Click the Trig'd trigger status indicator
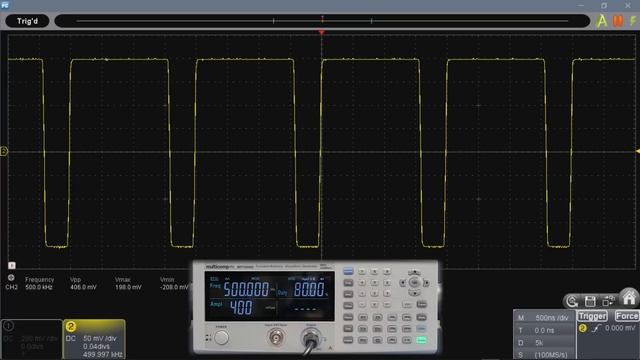640x360 pixels. [27, 21]
